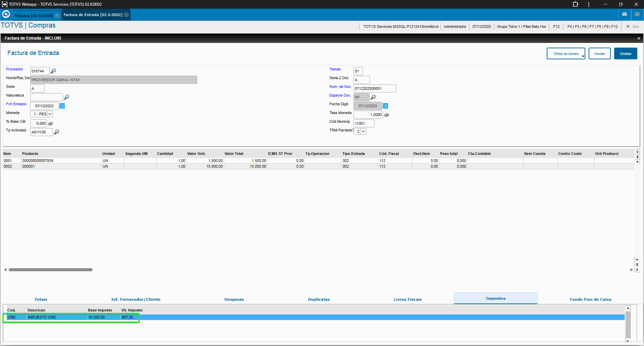The height and width of the screenshot is (346, 644).
Task: Open the Totais tab
Action: (41, 299)
